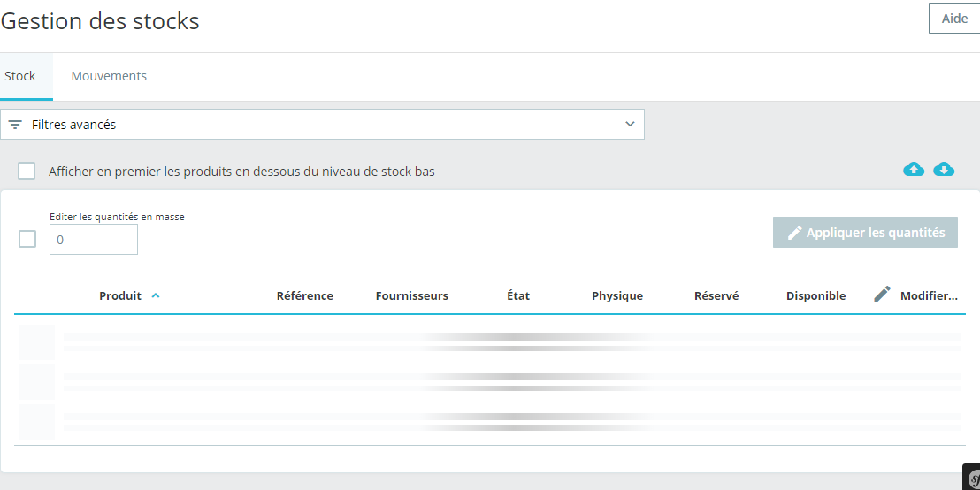980x490 pixels.
Task: Click the filter lines icon beside Filtres avancés
Action: (15, 125)
